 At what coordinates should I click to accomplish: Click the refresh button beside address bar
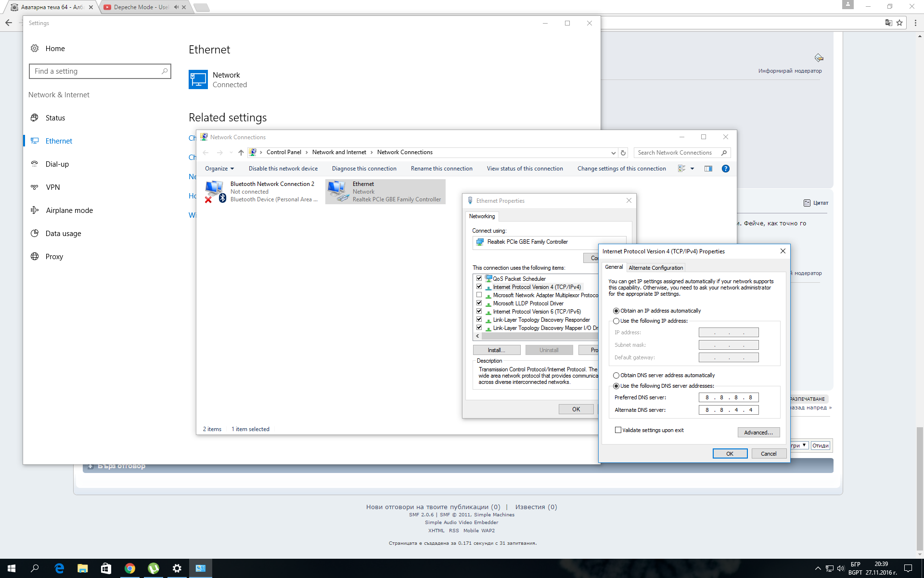[623, 153]
